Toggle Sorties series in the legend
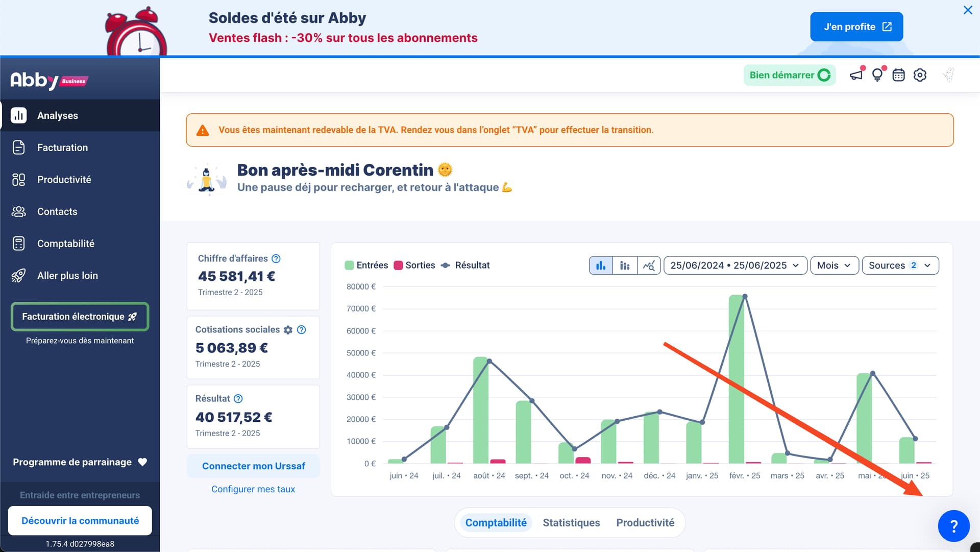 click(x=414, y=266)
